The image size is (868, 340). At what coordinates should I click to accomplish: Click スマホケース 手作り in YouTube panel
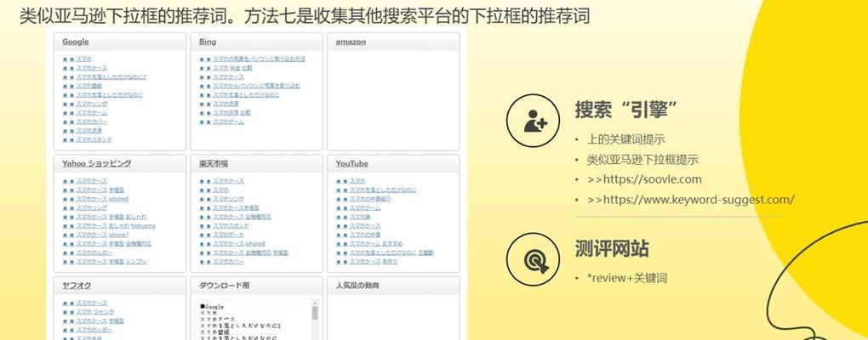374,262
